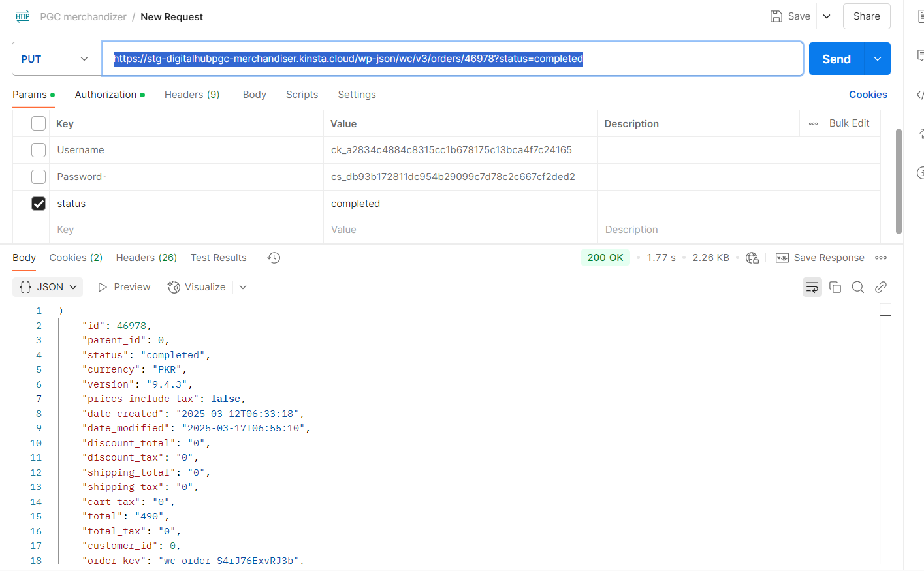
Task: Click the empty Value placeholder cell
Action: click(460, 230)
